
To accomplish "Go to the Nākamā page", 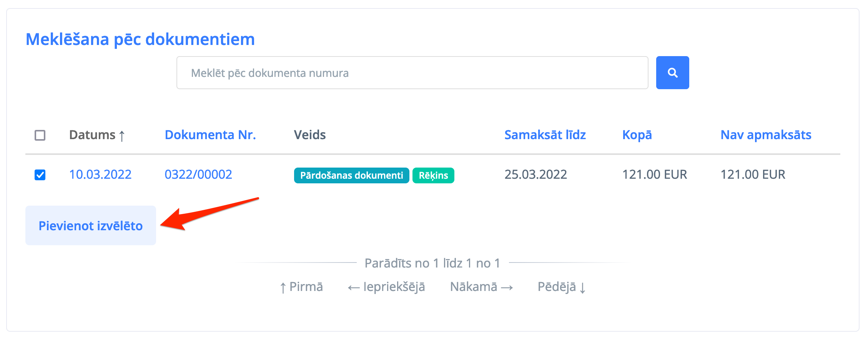I will click(481, 287).
